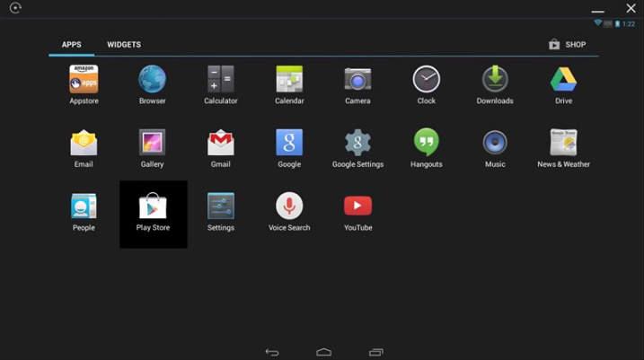Switch to the WIDGETS tab
The image size is (644, 360).
124,44
